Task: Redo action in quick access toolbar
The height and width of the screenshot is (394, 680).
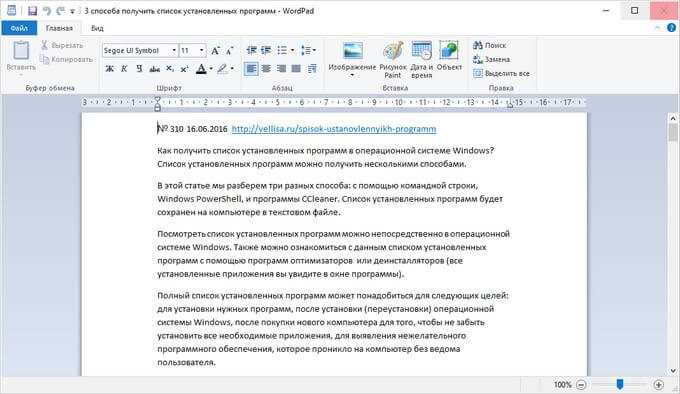Action: tap(60, 11)
